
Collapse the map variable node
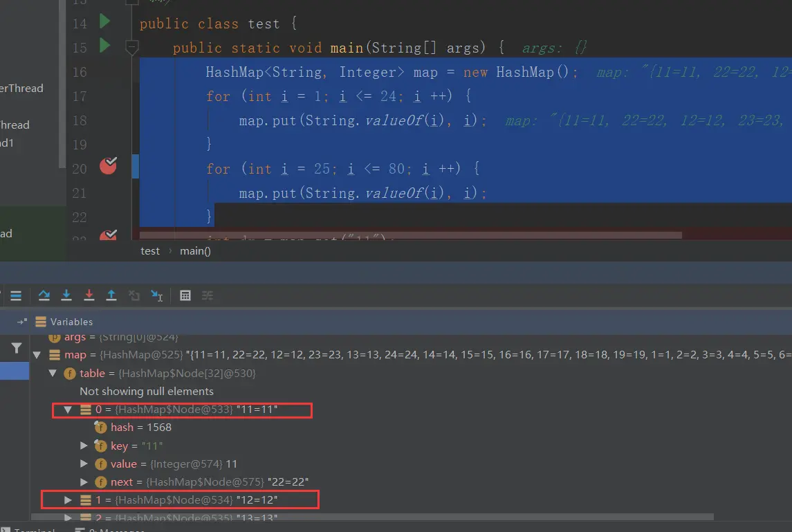coord(37,355)
